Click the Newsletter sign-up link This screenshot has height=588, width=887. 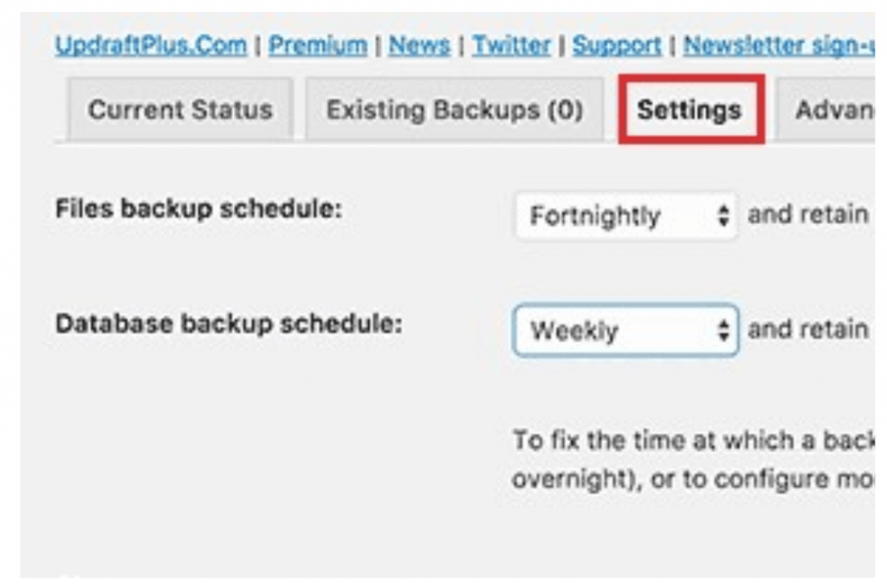(x=778, y=46)
